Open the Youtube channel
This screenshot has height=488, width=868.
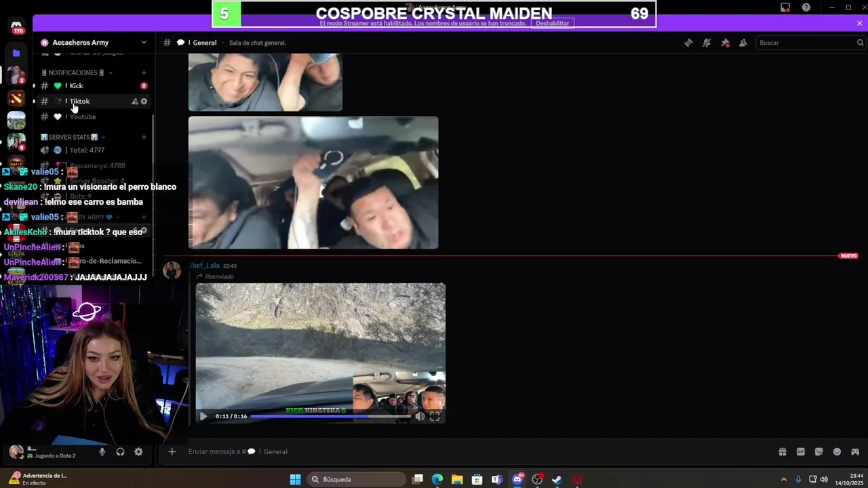(94, 117)
